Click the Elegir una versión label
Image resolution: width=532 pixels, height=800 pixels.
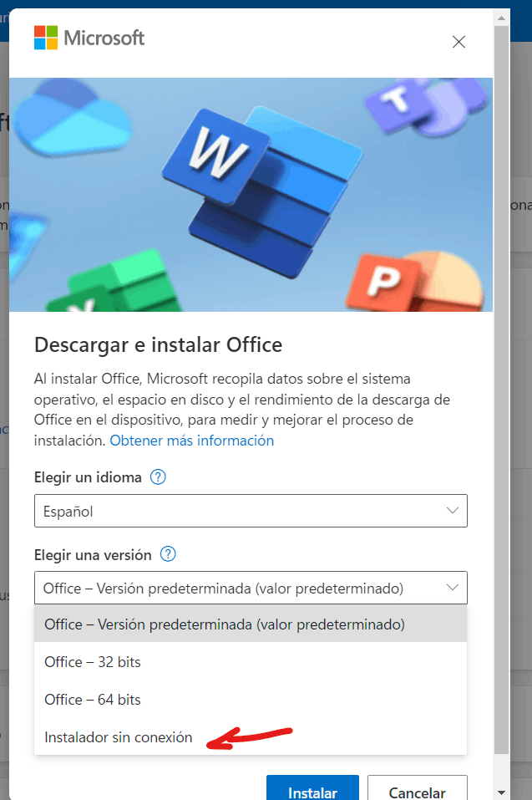pos(93,554)
